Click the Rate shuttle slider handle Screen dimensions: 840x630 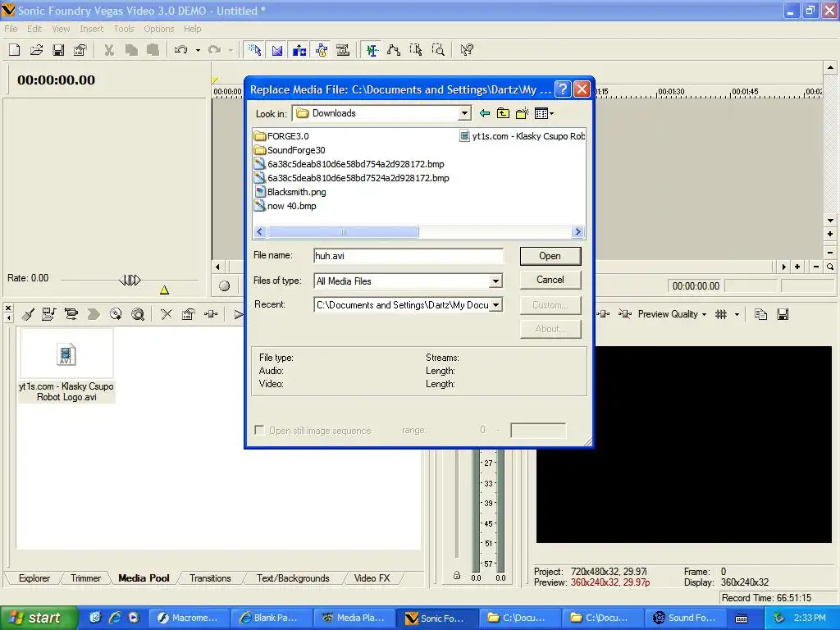coord(130,280)
